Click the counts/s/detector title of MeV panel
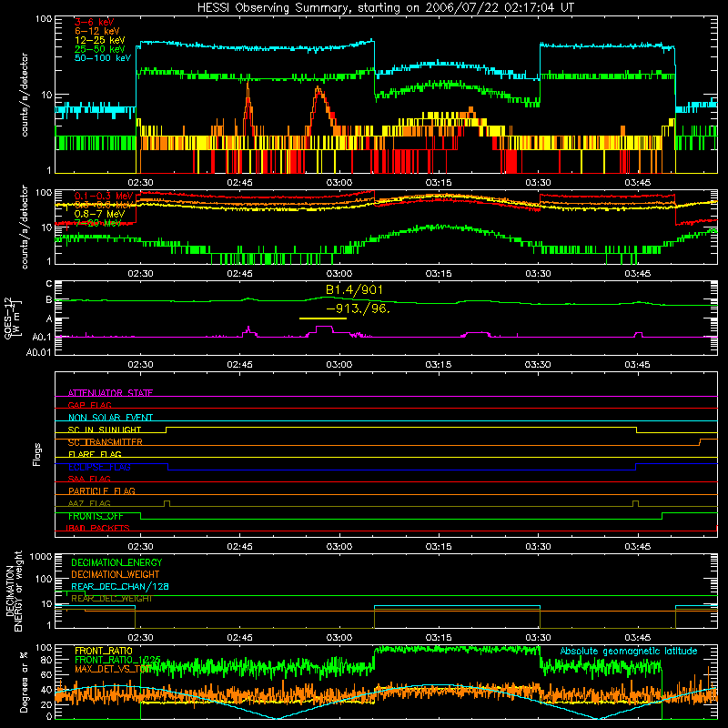Viewport: 728px width, 728px height. pos(25,227)
